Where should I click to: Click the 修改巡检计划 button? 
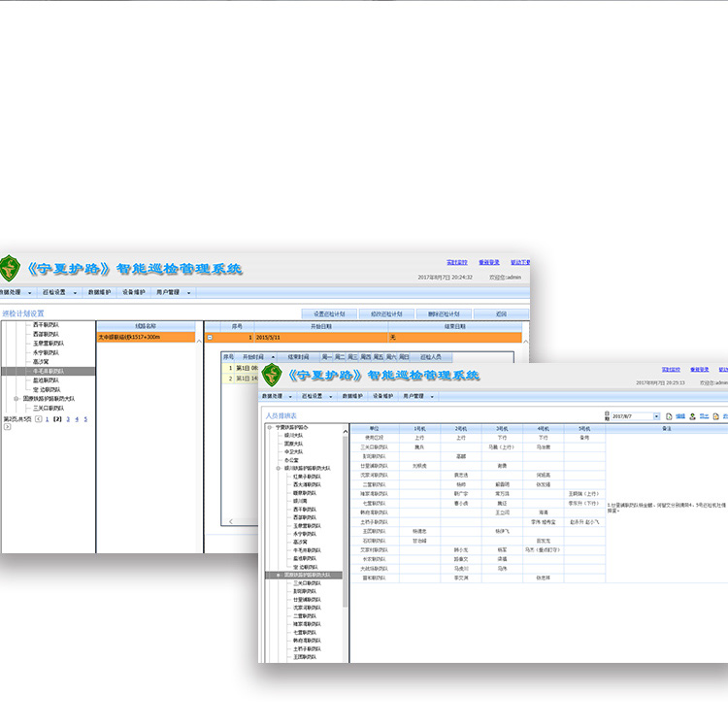click(386, 314)
